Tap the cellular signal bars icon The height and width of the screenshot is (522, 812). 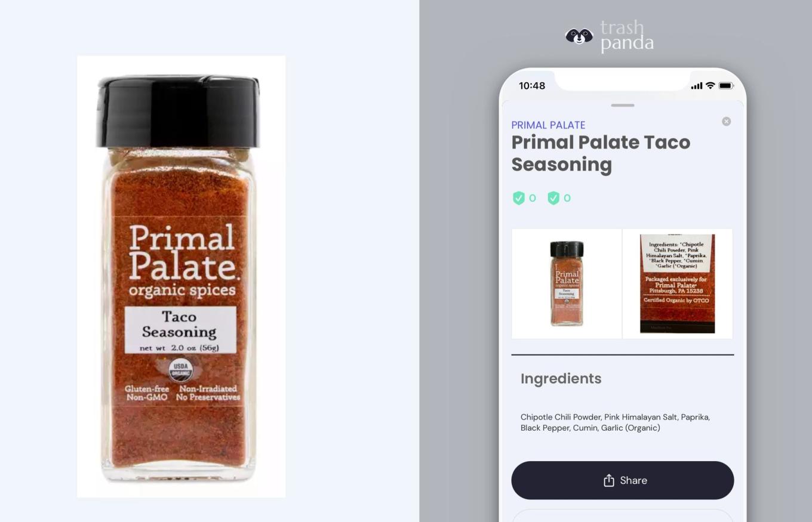tap(697, 86)
